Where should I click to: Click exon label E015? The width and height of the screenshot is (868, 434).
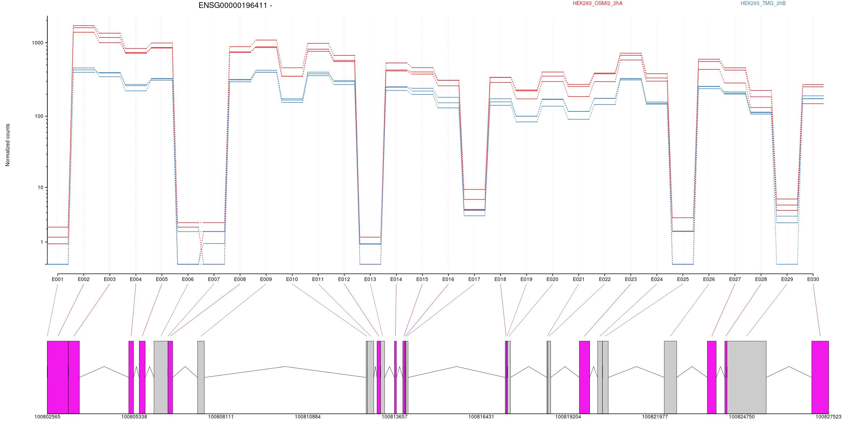(x=422, y=279)
